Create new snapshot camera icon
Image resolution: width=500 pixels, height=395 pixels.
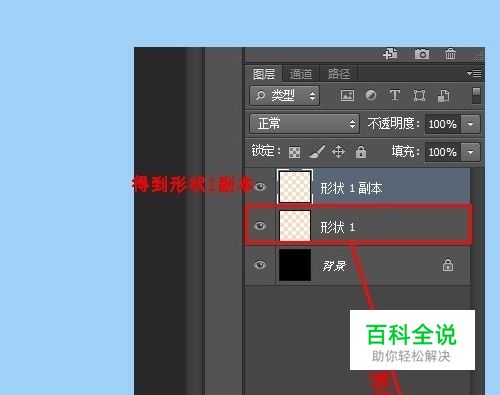[x=422, y=54]
